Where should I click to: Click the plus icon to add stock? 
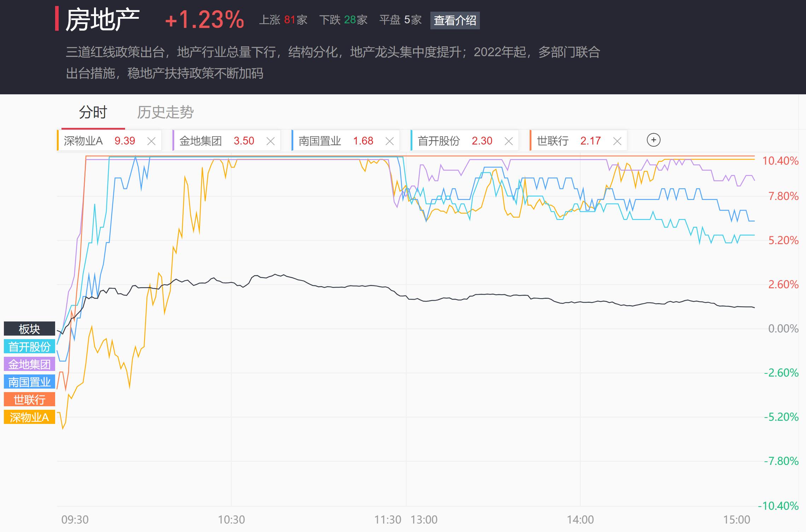tap(653, 140)
